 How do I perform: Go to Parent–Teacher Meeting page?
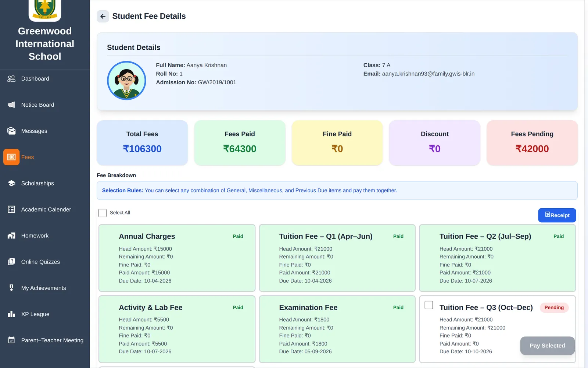52,340
